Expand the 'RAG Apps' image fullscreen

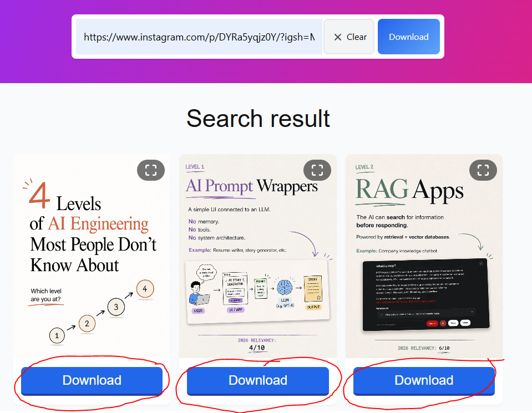coord(483,170)
